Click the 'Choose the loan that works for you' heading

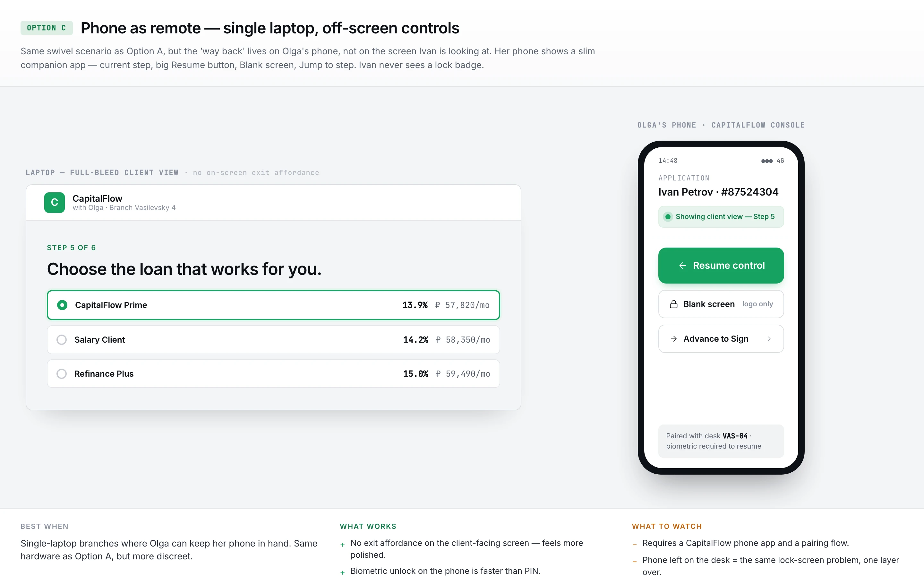click(184, 269)
